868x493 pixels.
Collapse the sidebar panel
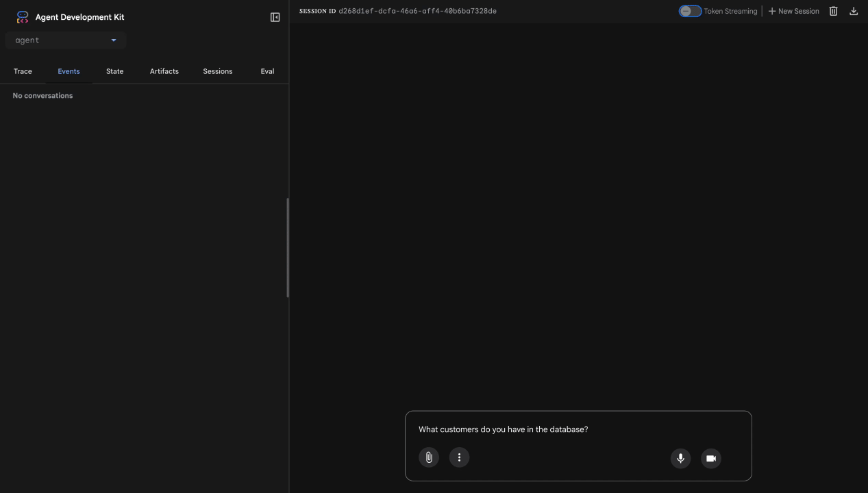[275, 16]
